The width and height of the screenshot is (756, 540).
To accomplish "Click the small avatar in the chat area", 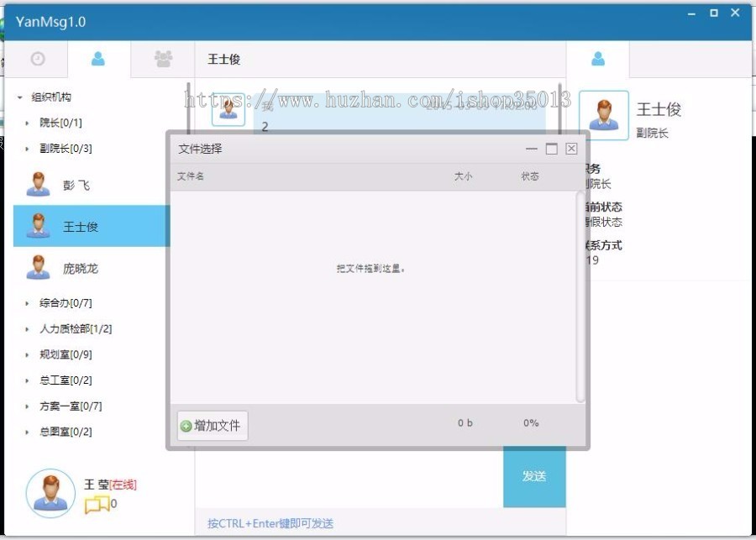I will (x=227, y=107).
